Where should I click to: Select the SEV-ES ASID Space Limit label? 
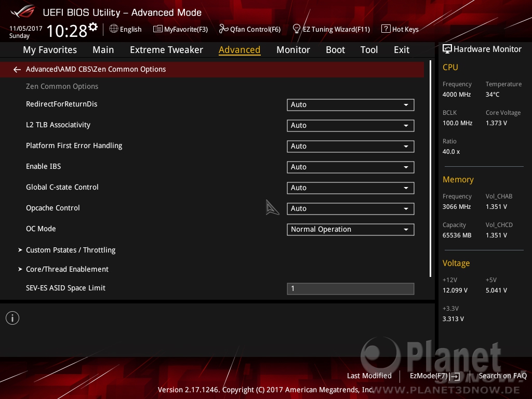66,288
